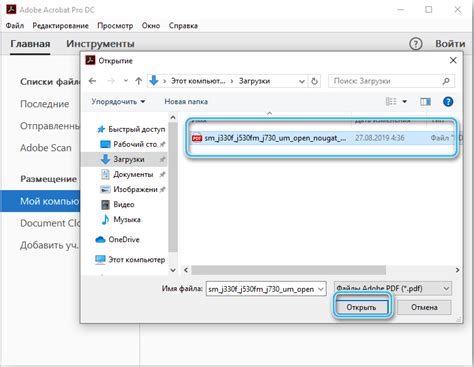This screenshot has width=474, height=367.
Task: Click Загрузки breadcrumb in address bar
Action: (254, 81)
